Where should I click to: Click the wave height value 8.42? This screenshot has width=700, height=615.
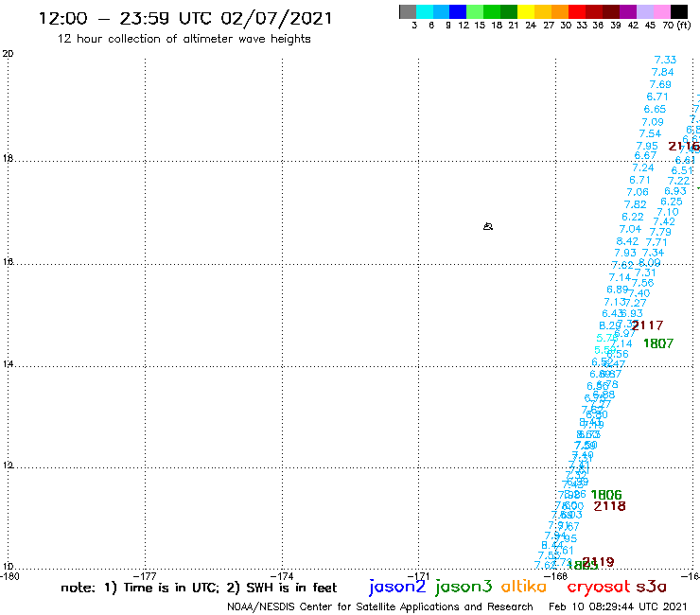pos(627,241)
